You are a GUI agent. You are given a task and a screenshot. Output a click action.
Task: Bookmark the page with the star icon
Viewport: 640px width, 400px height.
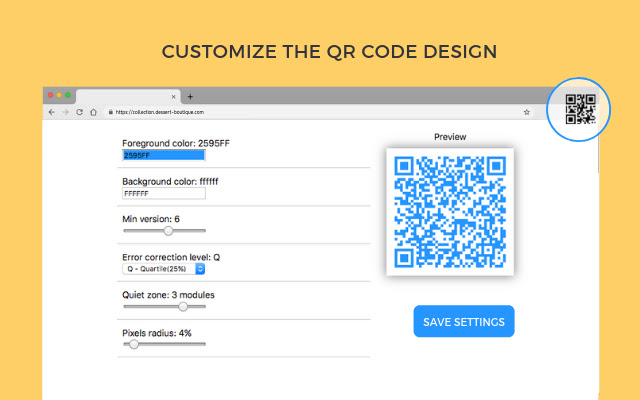[x=527, y=112]
